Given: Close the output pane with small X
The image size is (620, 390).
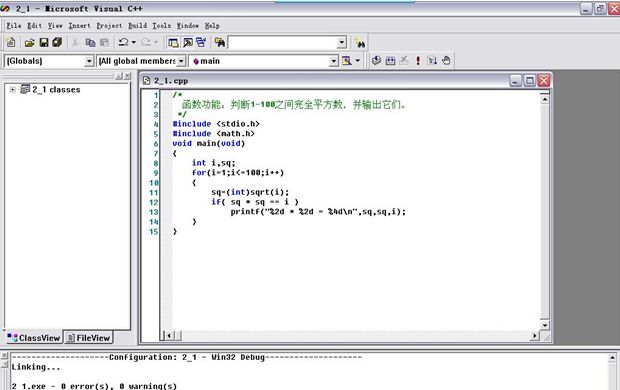Looking at the screenshot, I should (x=4, y=356).
